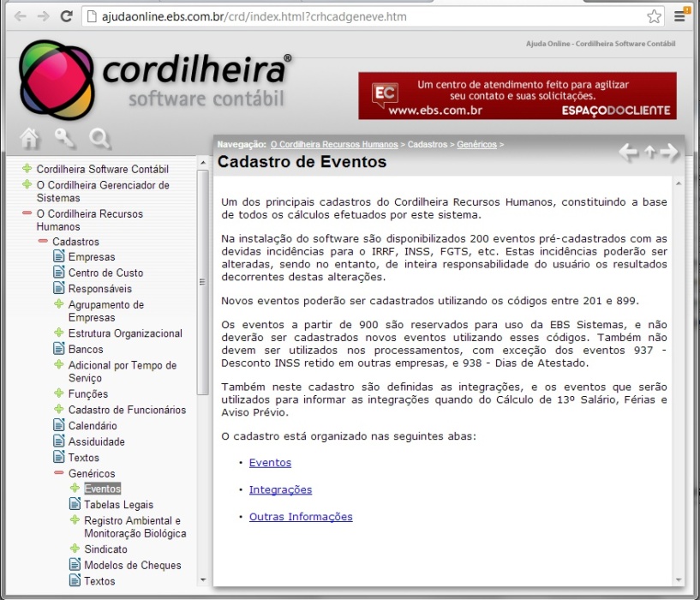
Task: Open the Espaço do Cliente banner
Action: 518,96
